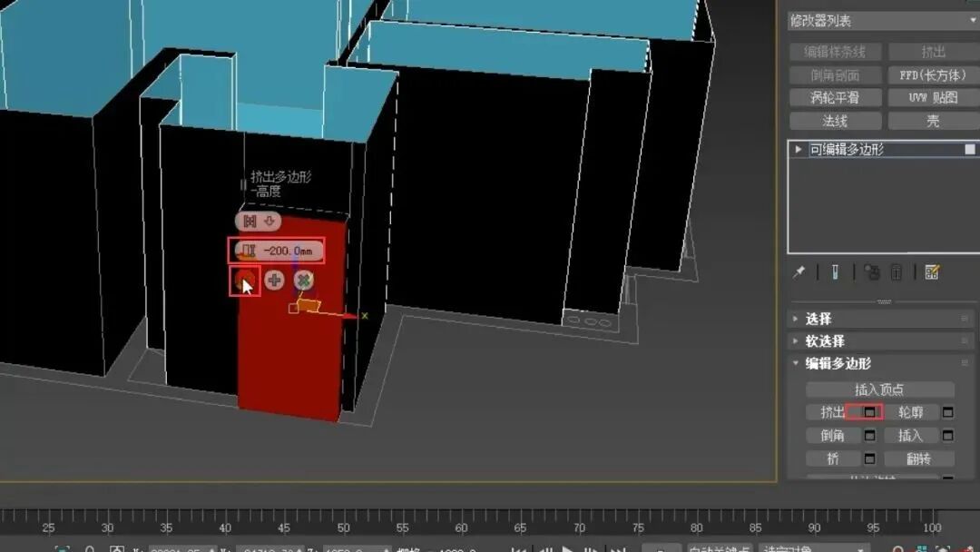Click the grip handle on 选择 rollout
Viewport: 980px width, 552px height.
point(965,319)
